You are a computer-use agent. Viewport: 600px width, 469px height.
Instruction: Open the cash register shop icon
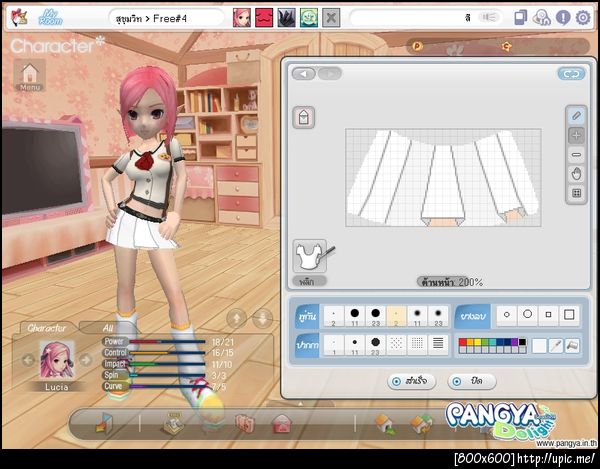tap(172, 423)
